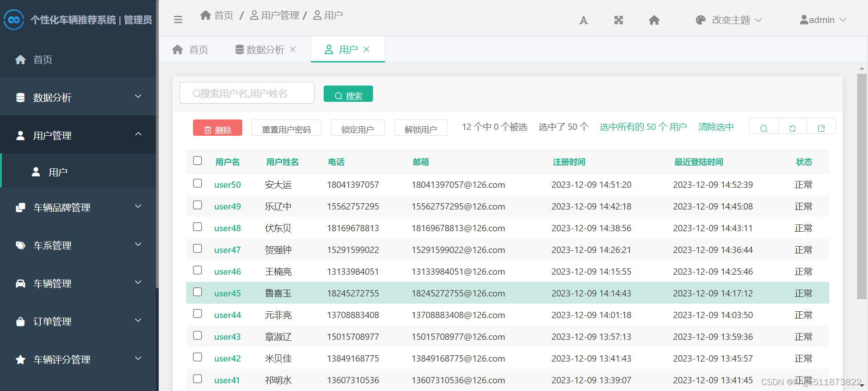Check the box for user49
This screenshot has height=391, width=868.
(x=198, y=205)
